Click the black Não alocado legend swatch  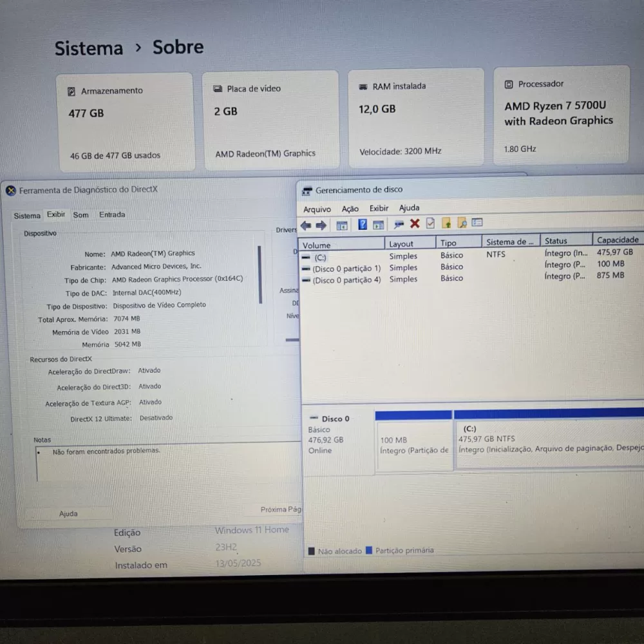312,551
